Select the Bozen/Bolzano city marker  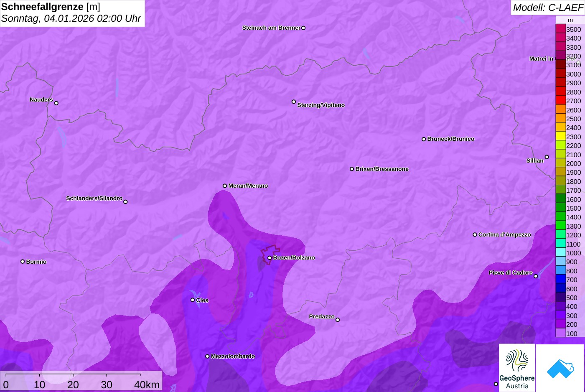(x=270, y=258)
